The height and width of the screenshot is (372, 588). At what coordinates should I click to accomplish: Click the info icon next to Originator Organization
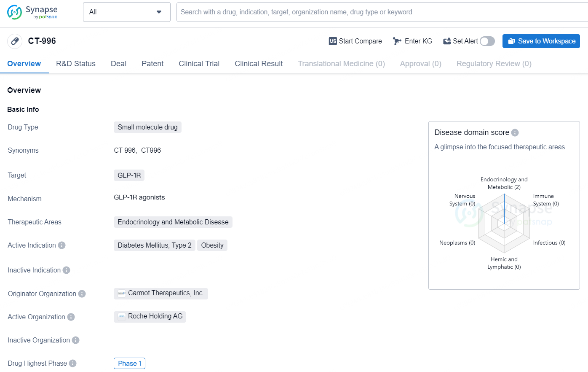pyautogui.click(x=82, y=294)
